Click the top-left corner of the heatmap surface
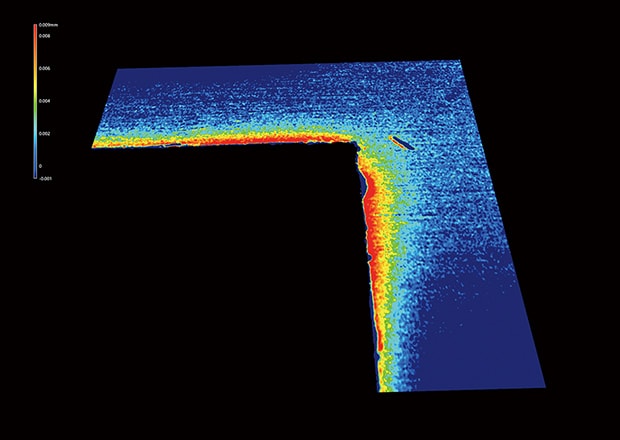 point(119,70)
